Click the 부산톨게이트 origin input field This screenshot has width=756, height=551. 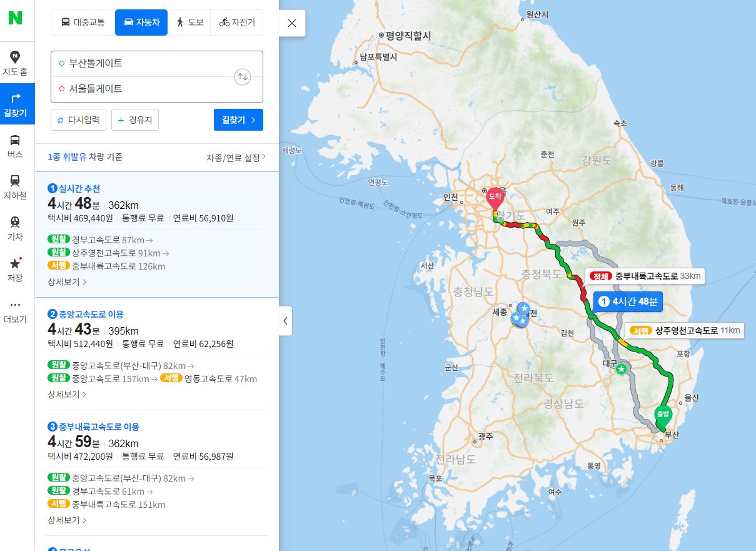click(x=143, y=64)
